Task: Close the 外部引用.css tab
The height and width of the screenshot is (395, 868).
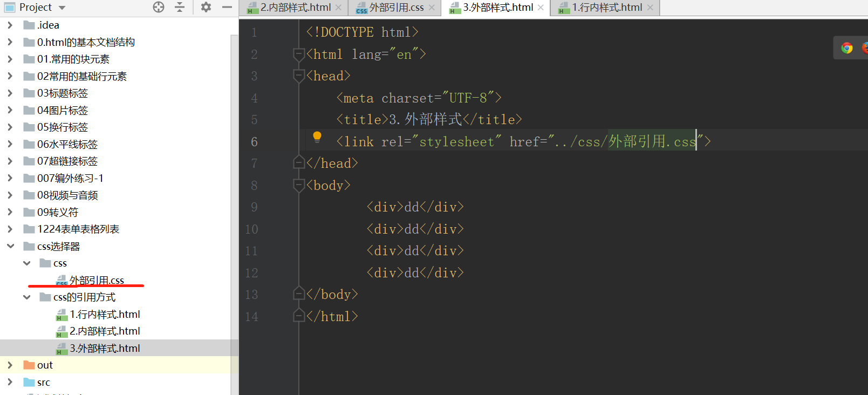Action: pyautogui.click(x=432, y=8)
